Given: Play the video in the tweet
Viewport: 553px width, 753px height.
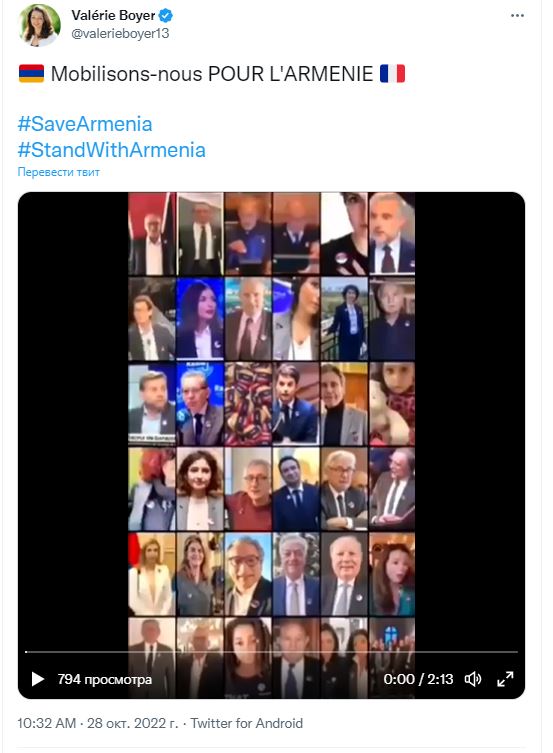Looking at the screenshot, I should (x=37, y=679).
